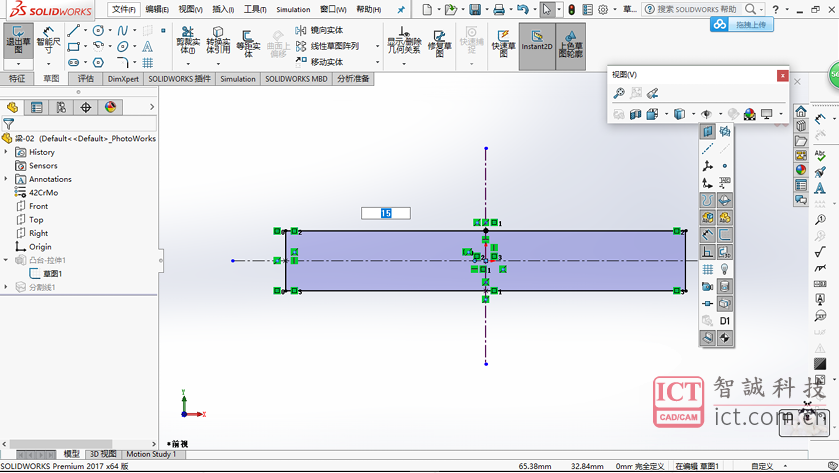This screenshot has width=839, height=473.
Task: Click the Save icon in title toolbar
Action: [x=475, y=9]
